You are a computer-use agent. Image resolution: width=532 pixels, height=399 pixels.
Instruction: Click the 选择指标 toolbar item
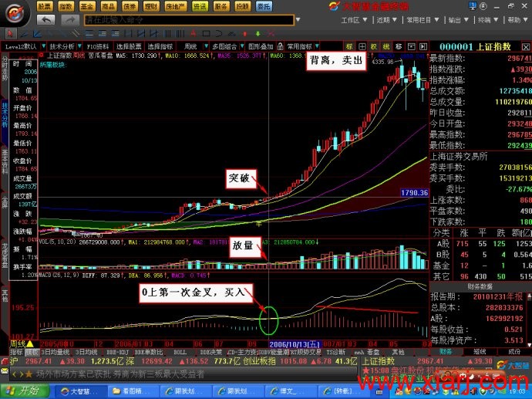[160, 46]
